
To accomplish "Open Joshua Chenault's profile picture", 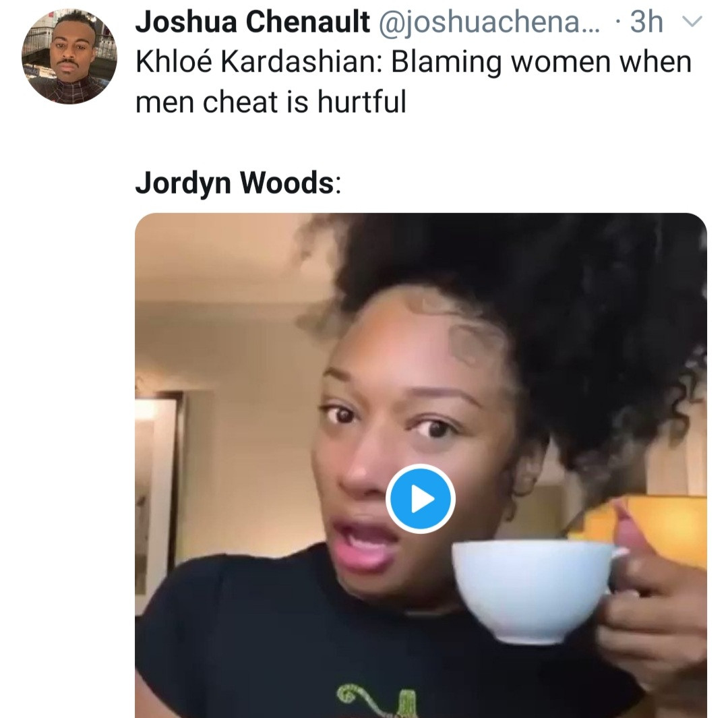I will (x=69, y=57).
